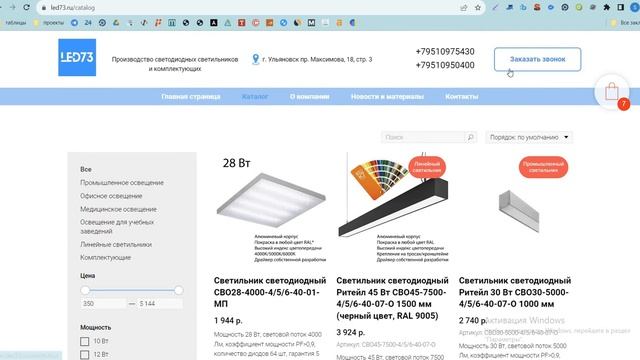This screenshot has width=640, height=360.
Task: Click the site lock icon in address bar
Action: coord(44,8)
